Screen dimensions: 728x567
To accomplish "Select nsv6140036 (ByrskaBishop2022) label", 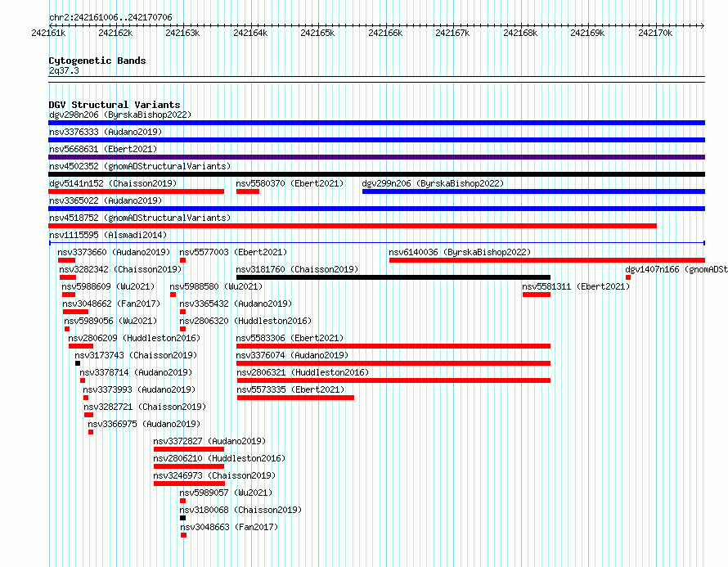I will pos(460,252).
